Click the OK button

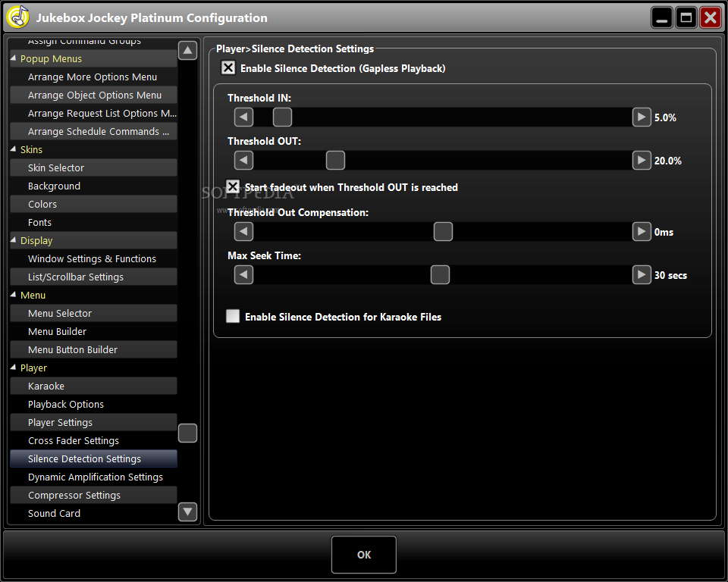[363, 555]
